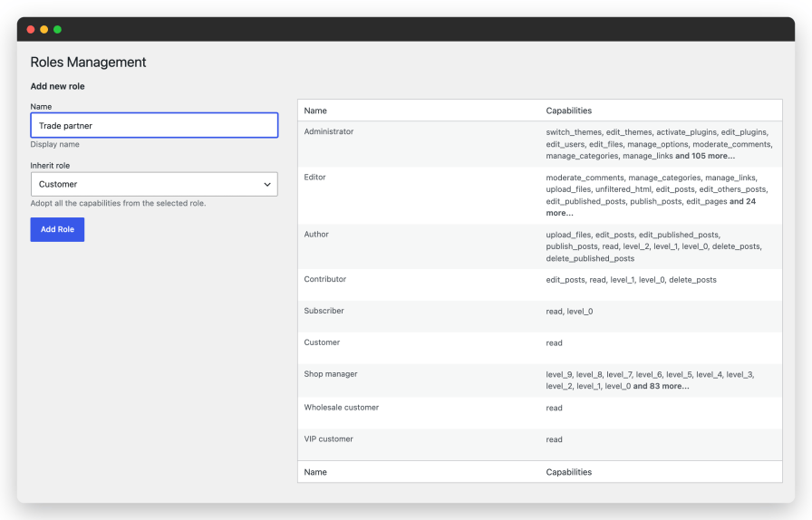
Task: Select the VIP customer role name
Action: tap(328, 439)
